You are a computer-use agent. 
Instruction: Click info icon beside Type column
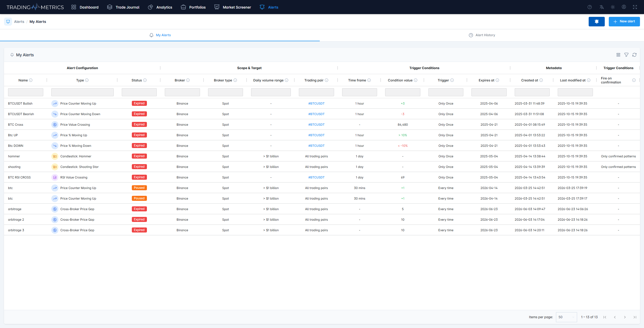pyautogui.click(x=87, y=80)
